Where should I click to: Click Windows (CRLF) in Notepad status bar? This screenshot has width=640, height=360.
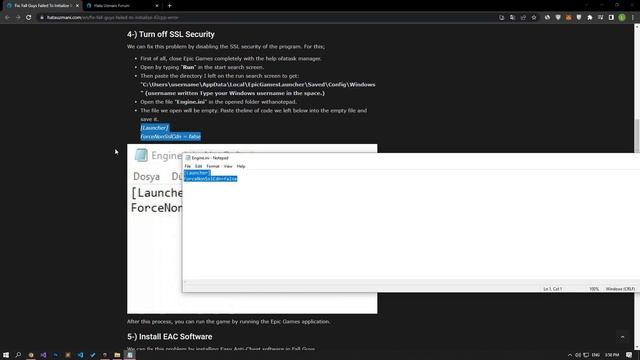pos(620,289)
